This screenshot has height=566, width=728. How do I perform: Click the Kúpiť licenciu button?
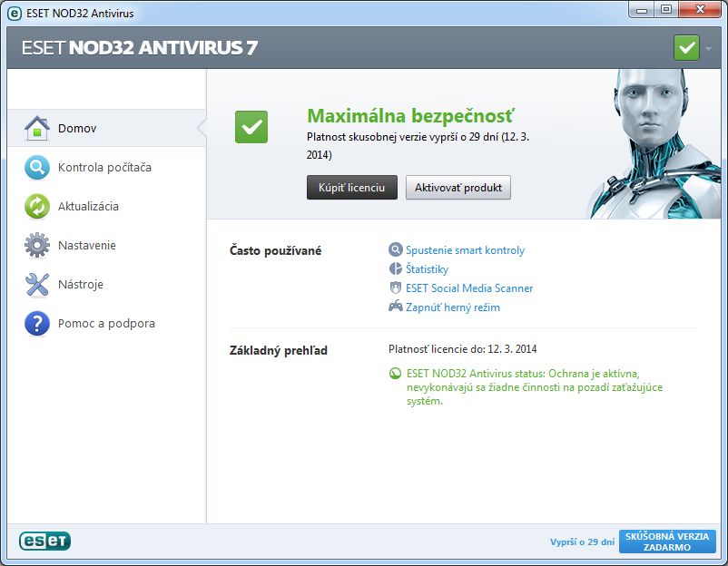[352, 188]
